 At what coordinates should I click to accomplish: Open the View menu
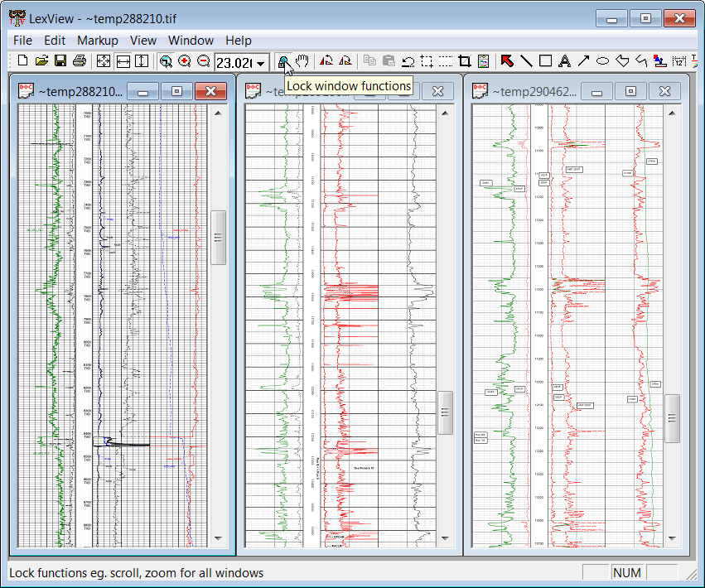[x=143, y=41]
